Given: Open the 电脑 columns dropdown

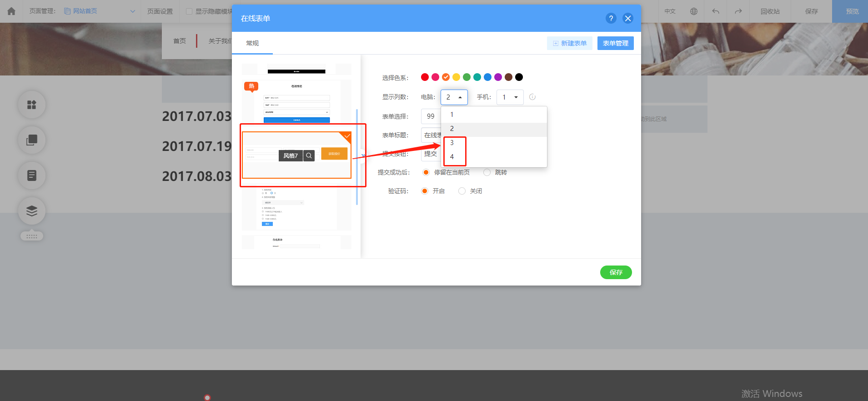Looking at the screenshot, I should (x=454, y=97).
